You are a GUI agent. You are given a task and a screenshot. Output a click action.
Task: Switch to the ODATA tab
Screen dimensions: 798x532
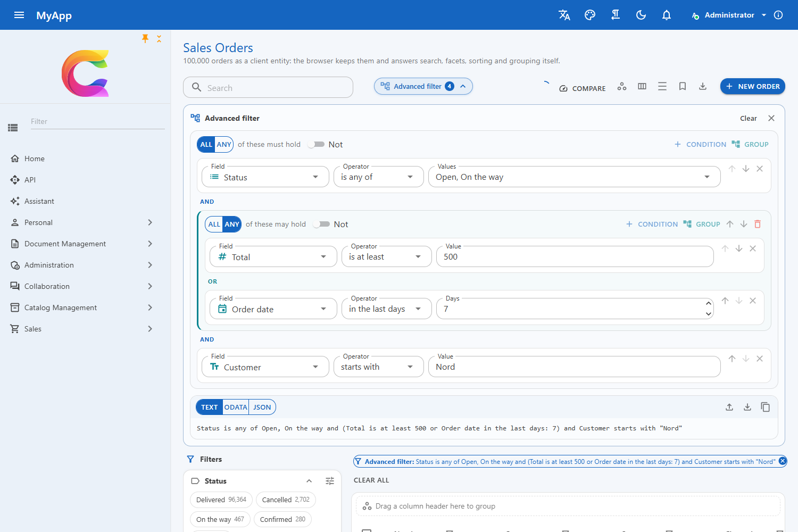tap(236, 407)
